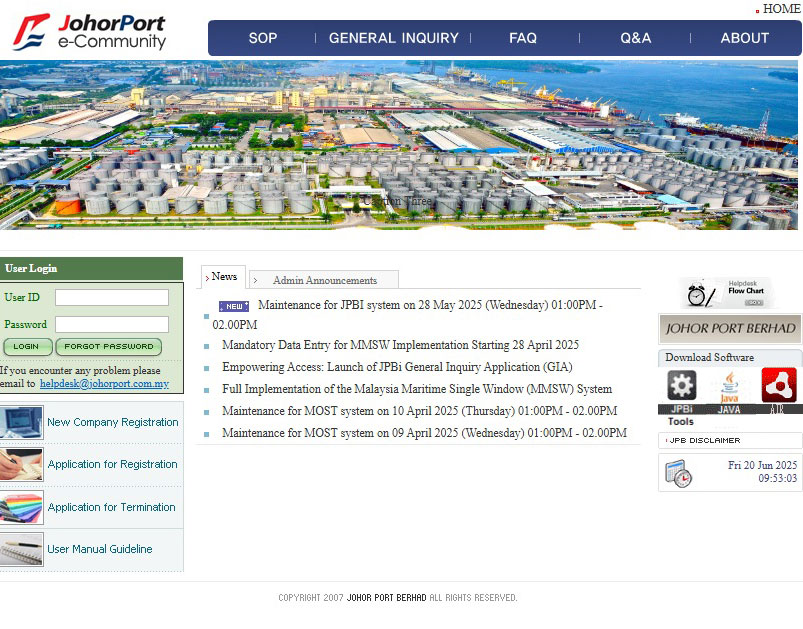Click the New Company Registration thumbnail image
803x629 pixels.
22,422
